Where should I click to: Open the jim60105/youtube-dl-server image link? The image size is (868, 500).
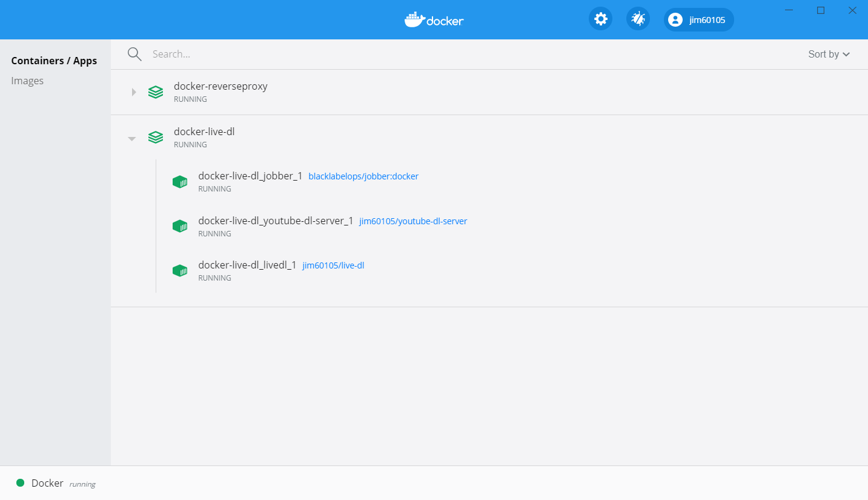[x=413, y=221]
